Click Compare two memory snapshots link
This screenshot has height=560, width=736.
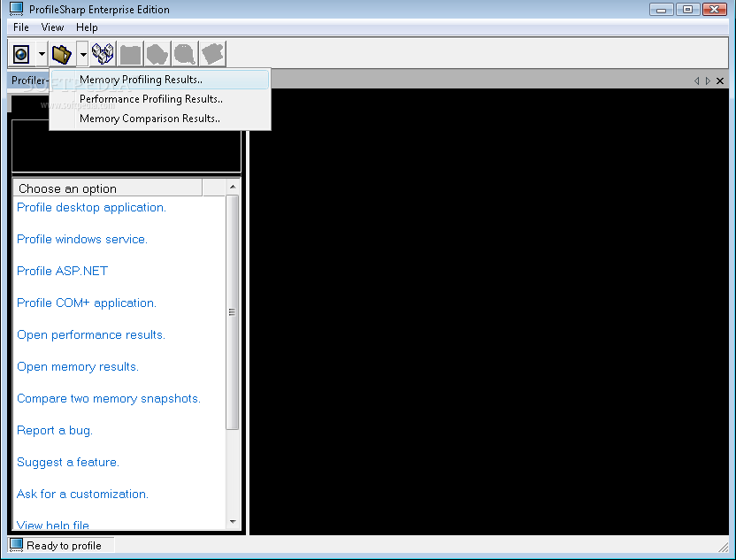109,398
